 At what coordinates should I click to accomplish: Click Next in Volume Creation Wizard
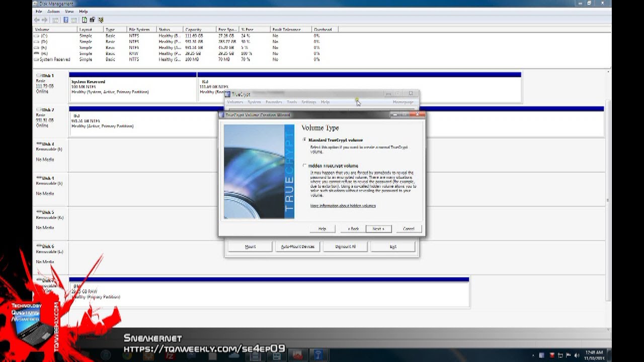(x=378, y=229)
